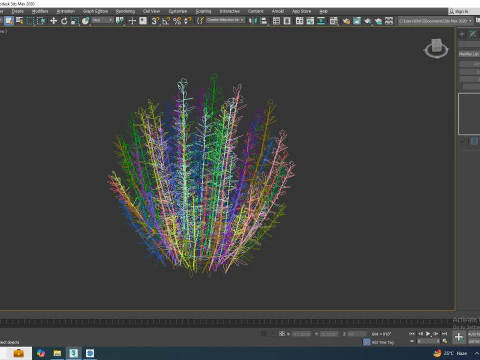Open Autodesk A360 gallery icon
The height and width of the screenshot is (360, 480).
tap(389, 21)
